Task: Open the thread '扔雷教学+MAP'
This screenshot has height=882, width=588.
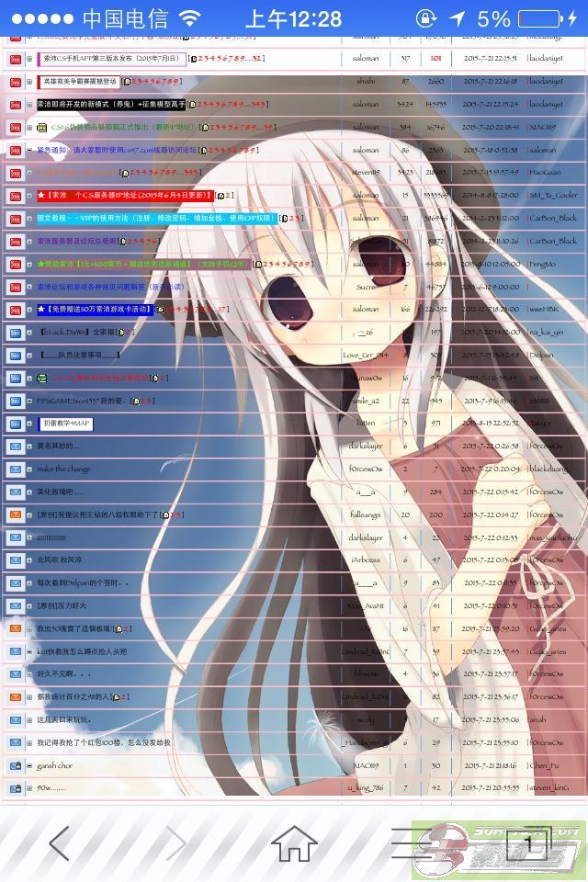Action: [x=66, y=424]
